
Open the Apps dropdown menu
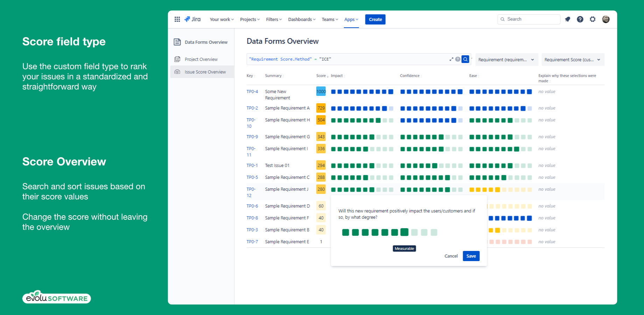[351, 19]
